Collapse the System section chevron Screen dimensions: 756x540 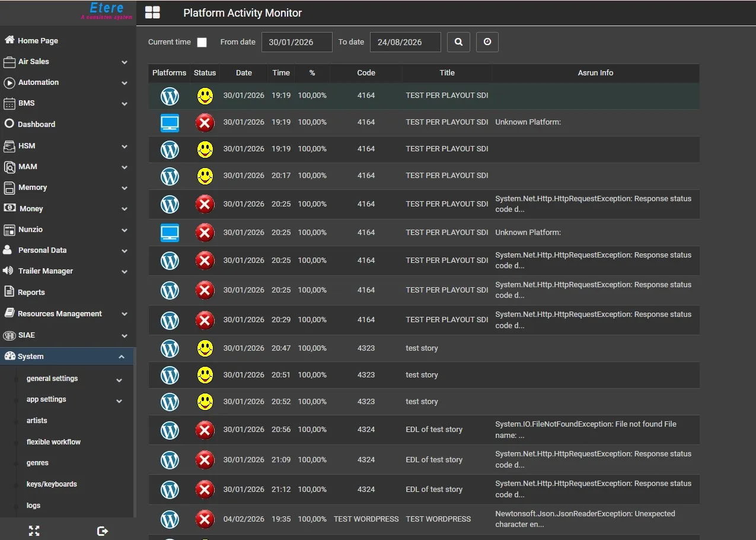pyautogui.click(x=122, y=357)
